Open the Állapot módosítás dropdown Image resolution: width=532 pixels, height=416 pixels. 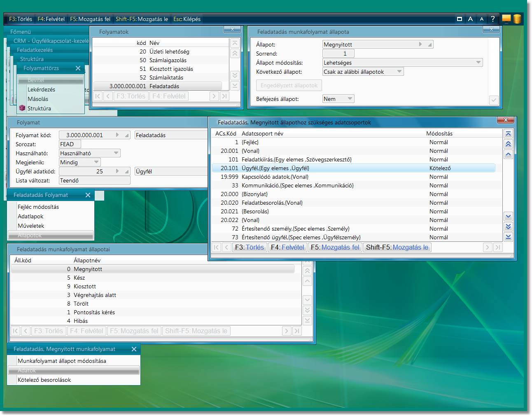[478, 63]
